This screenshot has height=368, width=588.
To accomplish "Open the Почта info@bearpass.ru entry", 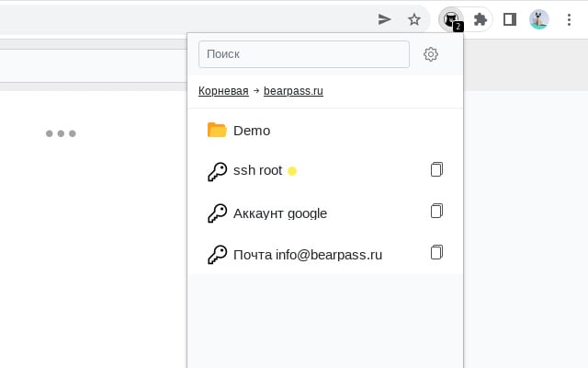I will pyautogui.click(x=307, y=255).
